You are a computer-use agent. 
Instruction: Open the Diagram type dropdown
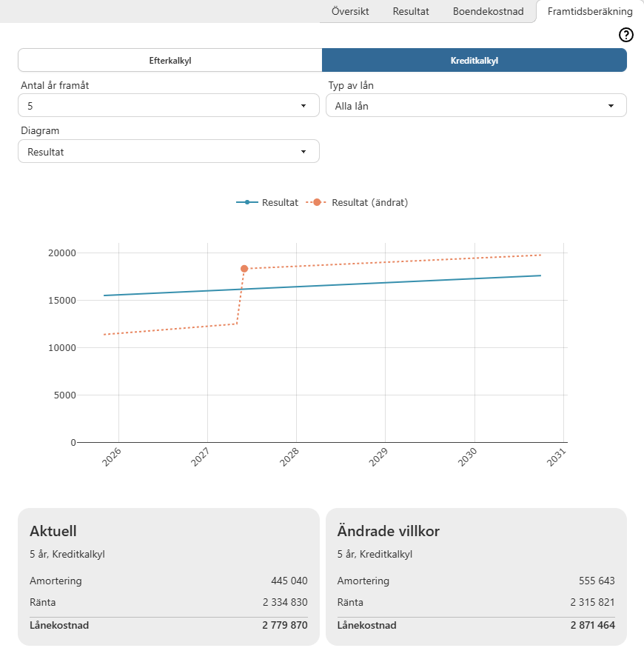(x=168, y=152)
